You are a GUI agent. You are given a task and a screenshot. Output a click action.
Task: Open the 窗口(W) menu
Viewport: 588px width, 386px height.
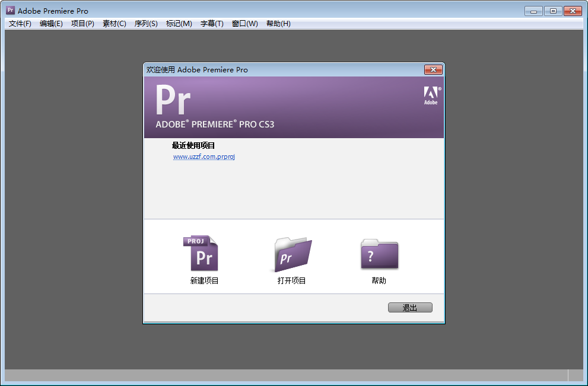point(244,24)
